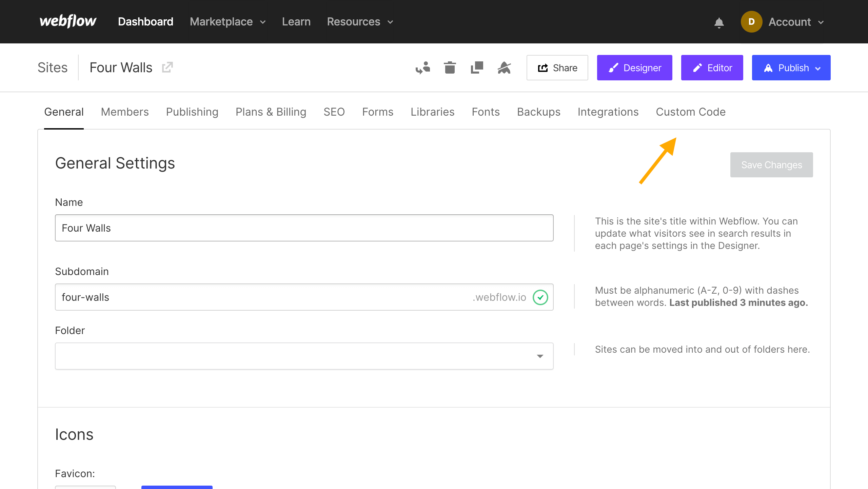This screenshot has width=868, height=489.
Task: Go to Dashboard
Action: pos(146,22)
